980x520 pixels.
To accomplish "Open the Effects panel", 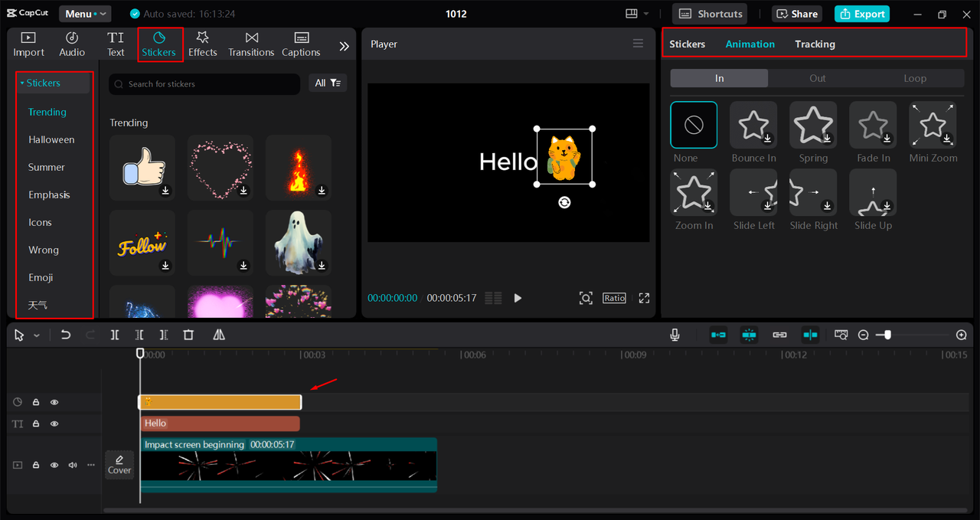I will 203,44.
